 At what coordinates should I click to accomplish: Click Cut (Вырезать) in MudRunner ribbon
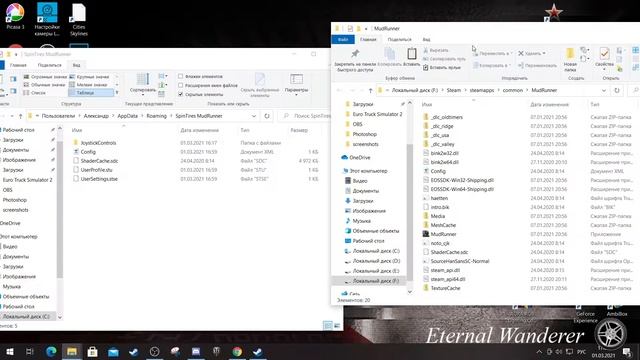pyautogui.click(x=436, y=50)
